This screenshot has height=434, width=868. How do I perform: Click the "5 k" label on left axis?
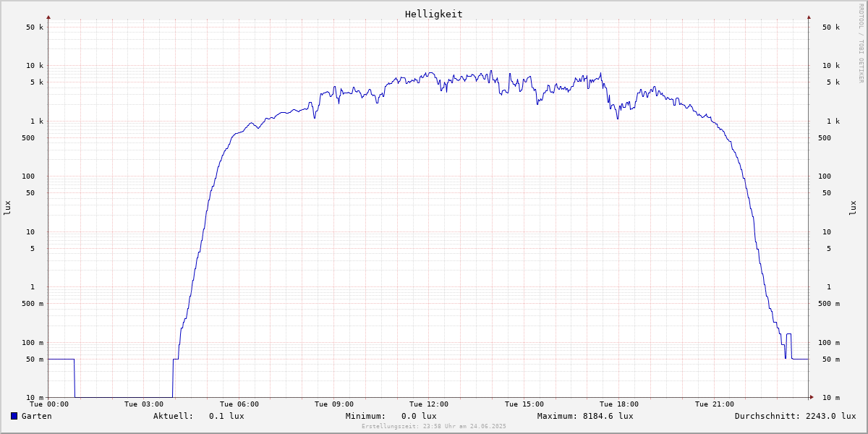point(37,82)
